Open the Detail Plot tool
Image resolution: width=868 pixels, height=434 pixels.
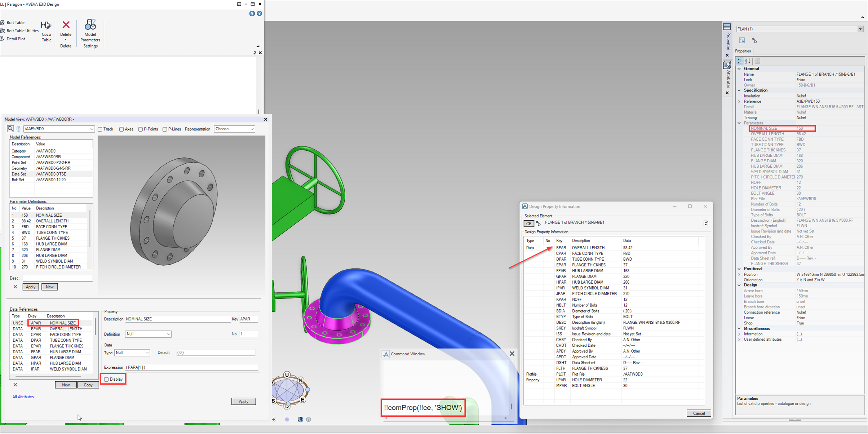click(13, 39)
